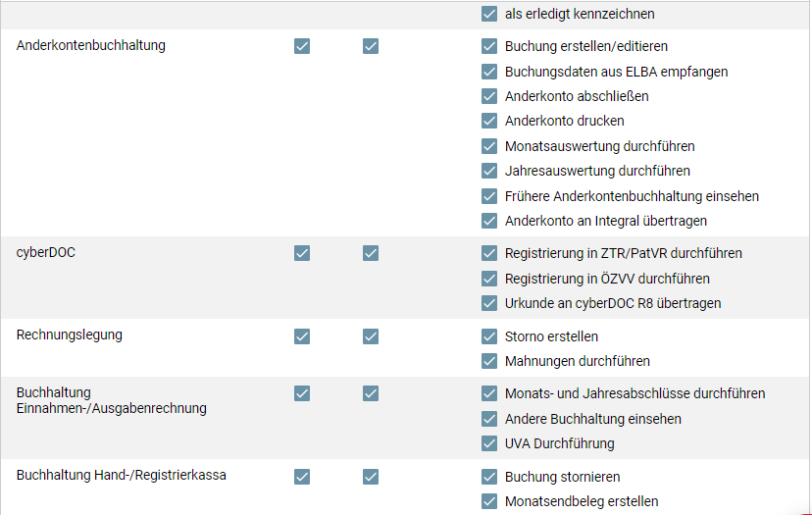Viewport: 812px width, 515px height.
Task: Toggle first checkbox in Anderkontenbuchhaltung row
Action: click(x=302, y=46)
